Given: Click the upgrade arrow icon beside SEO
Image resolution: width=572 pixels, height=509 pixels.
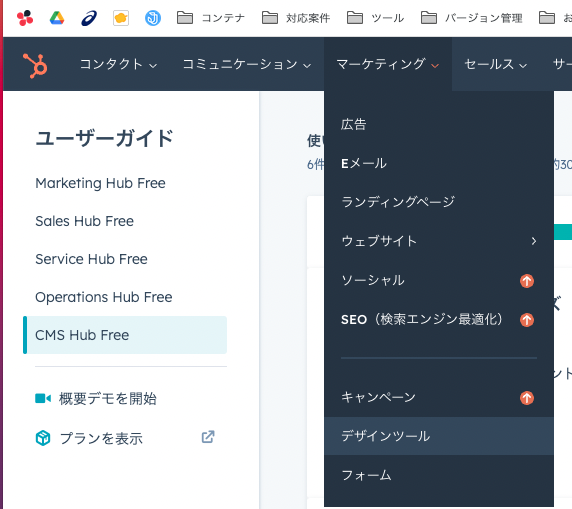Looking at the screenshot, I should (x=527, y=320).
